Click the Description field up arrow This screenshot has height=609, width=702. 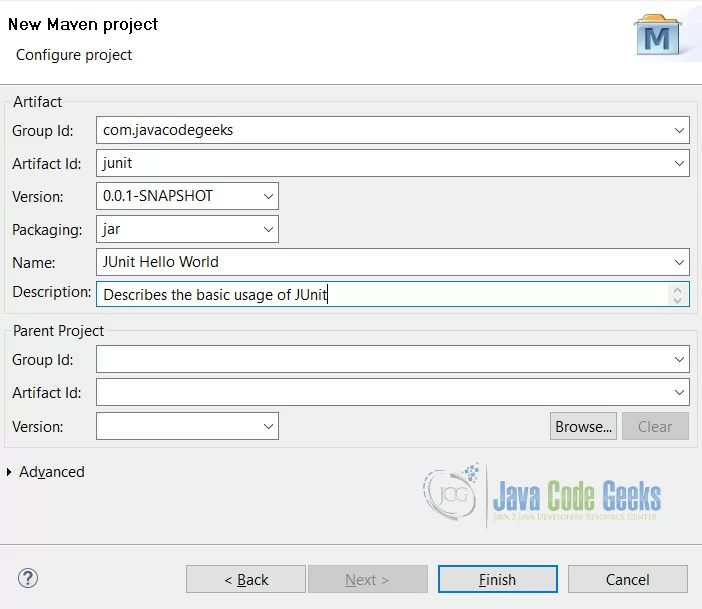point(677,290)
